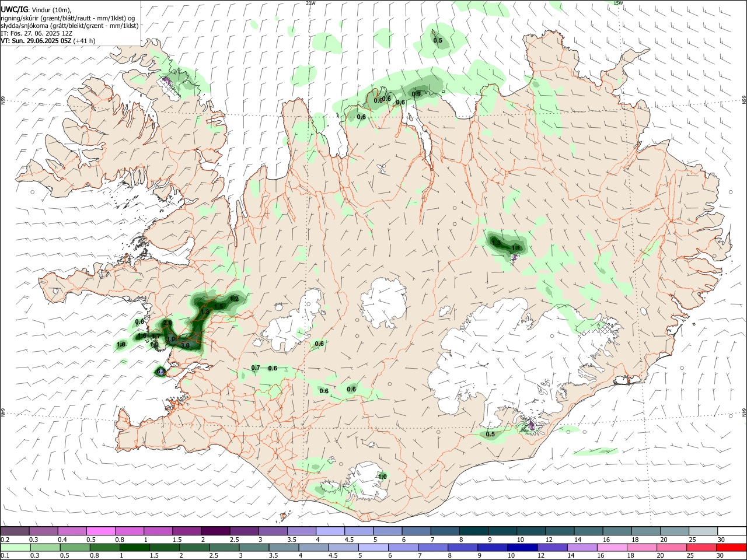
Task: Pick the rain scale swatch for 0.5–0.8
Action: coord(75,547)
